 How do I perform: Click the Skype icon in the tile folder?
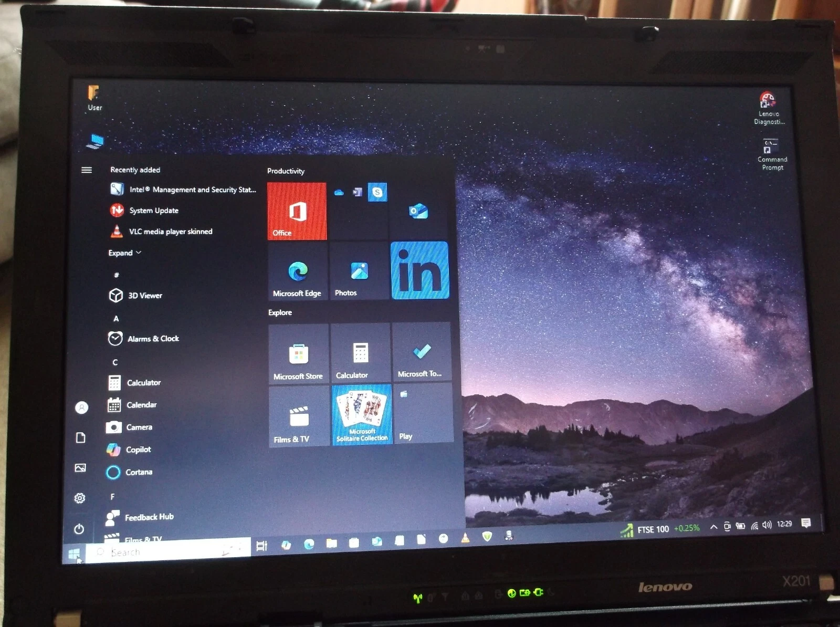[377, 192]
